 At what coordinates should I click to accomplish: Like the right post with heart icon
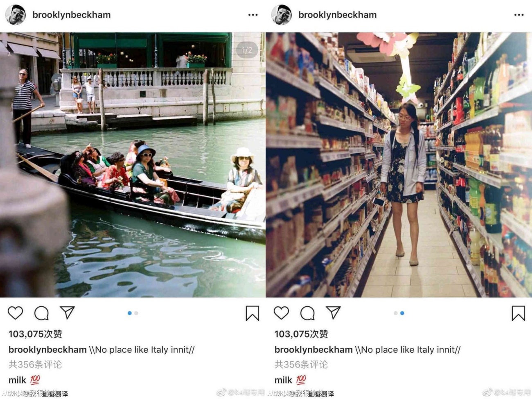point(282,313)
